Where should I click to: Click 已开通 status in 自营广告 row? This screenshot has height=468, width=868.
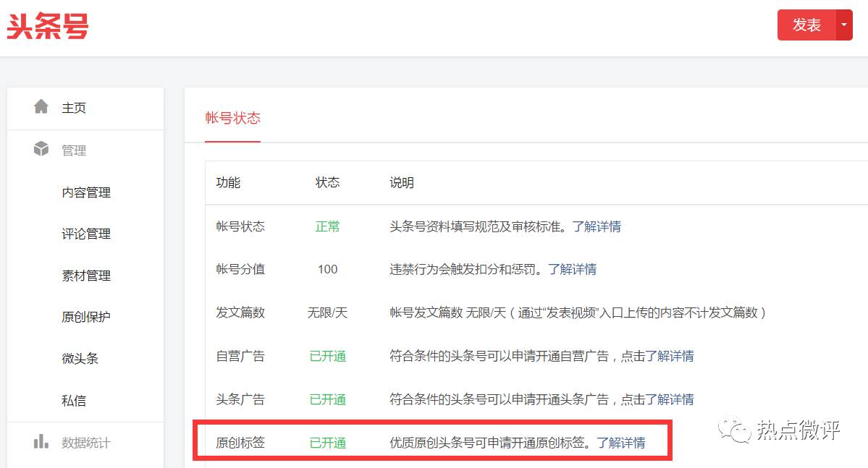click(x=328, y=356)
